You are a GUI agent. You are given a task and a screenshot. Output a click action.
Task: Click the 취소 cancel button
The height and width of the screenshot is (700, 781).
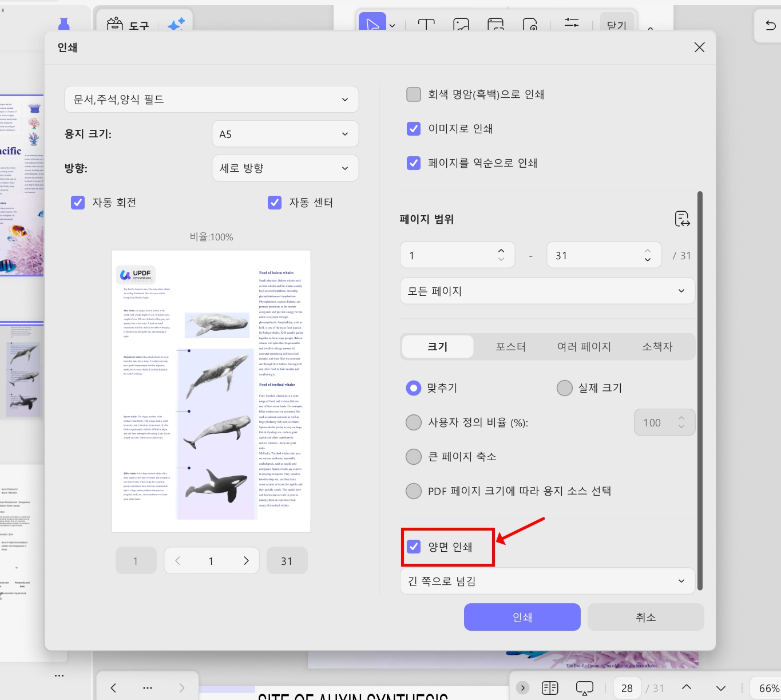645,617
